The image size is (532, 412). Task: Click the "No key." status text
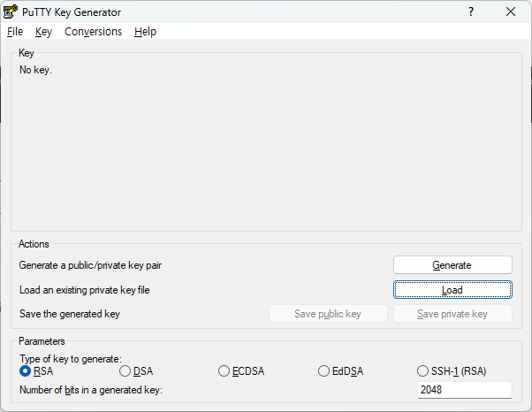[35, 70]
